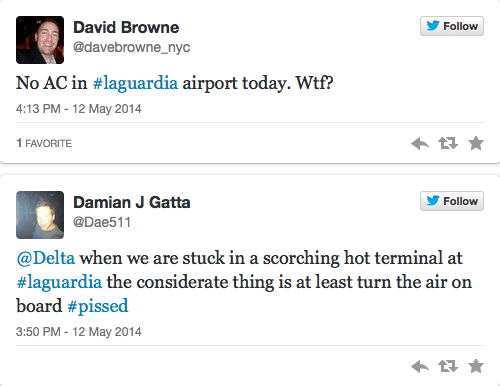Retweet David Browne's laguardia tweet
The height and width of the screenshot is (386, 500).
448,143
